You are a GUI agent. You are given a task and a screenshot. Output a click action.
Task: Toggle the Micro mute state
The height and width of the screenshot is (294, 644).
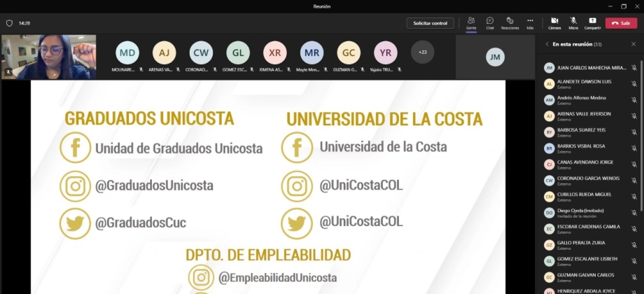[x=573, y=23]
